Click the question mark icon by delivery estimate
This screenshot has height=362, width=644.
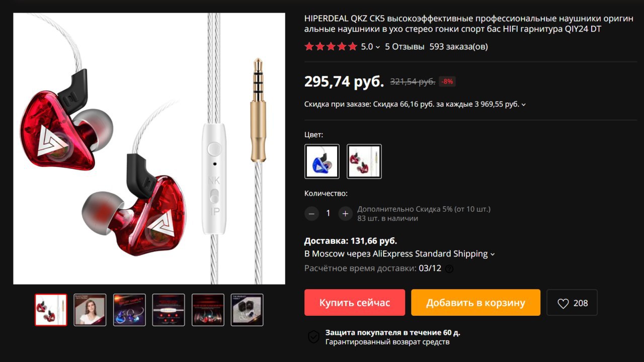449,268
